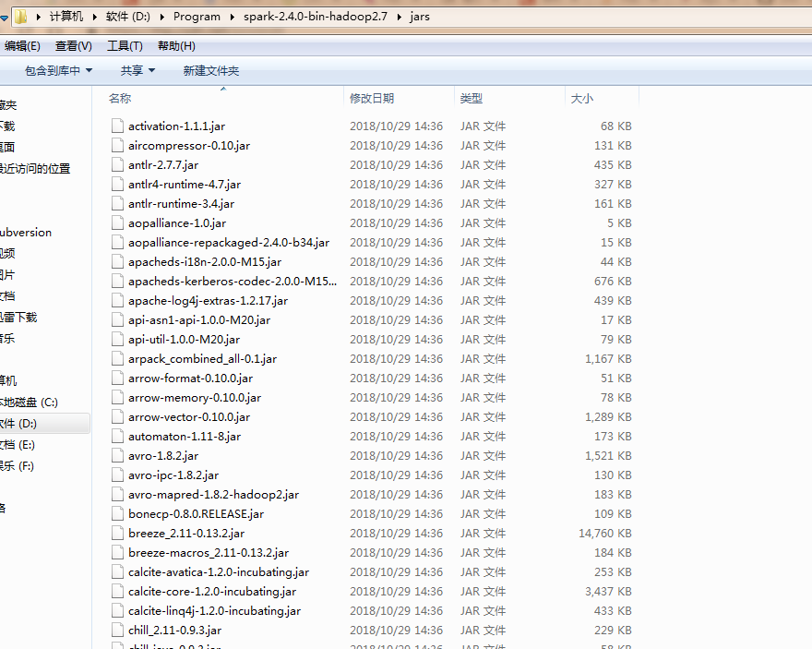This screenshot has width=812, height=649.
Task: Sort files by 名称 column header
Action: point(120,98)
